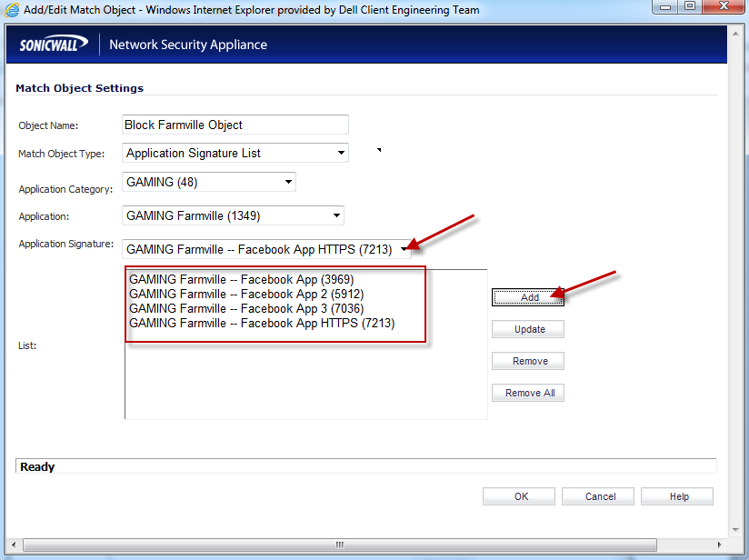The width and height of the screenshot is (749, 560).
Task: Select list entry Facebook App 2 (5912)
Action: [246, 294]
